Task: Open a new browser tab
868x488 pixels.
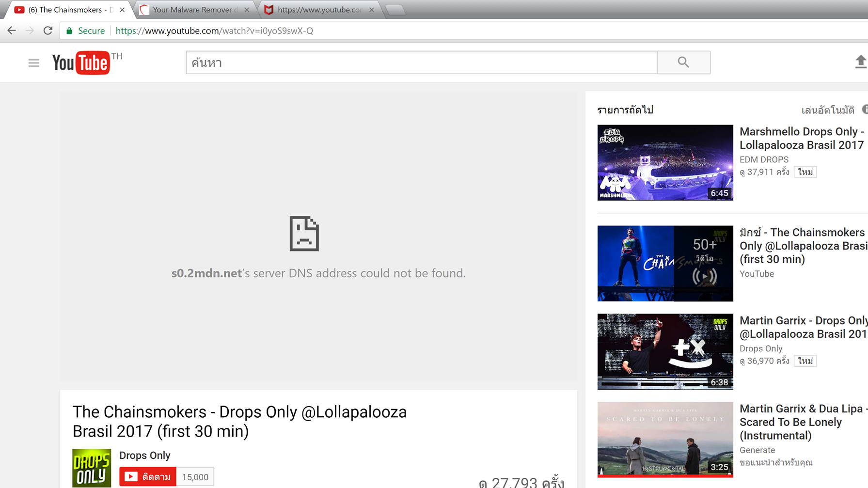Action: point(395,10)
